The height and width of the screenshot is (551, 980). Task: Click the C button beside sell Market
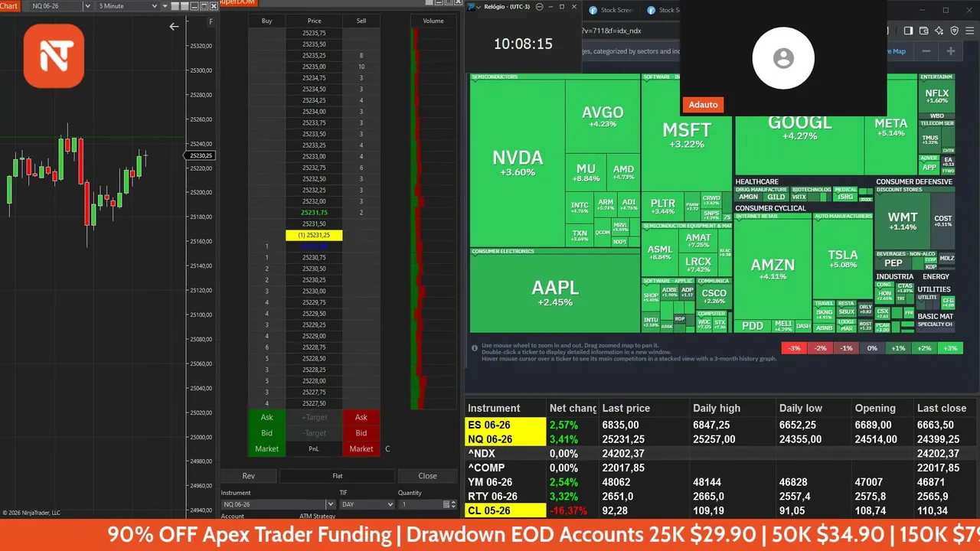(x=387, y=449)
